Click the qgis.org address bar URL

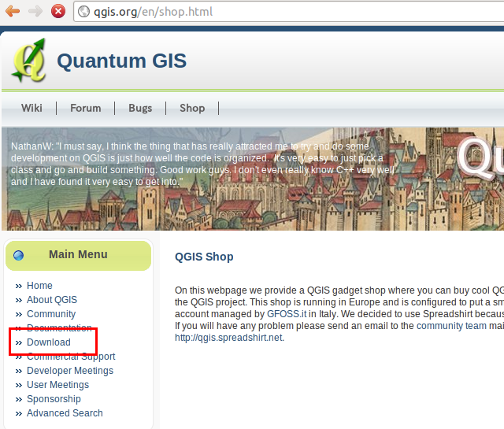point(153,12)
